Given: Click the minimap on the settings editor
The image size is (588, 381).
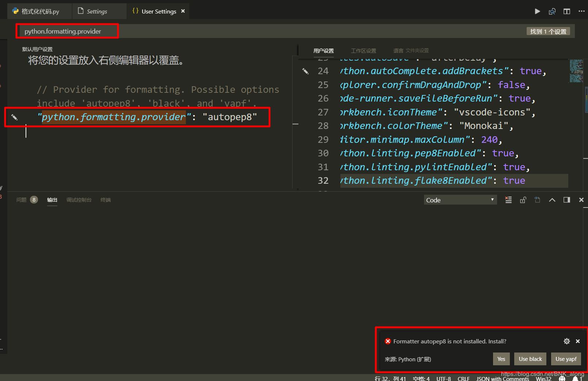Looking at the screenshot, I should [576, 71].
